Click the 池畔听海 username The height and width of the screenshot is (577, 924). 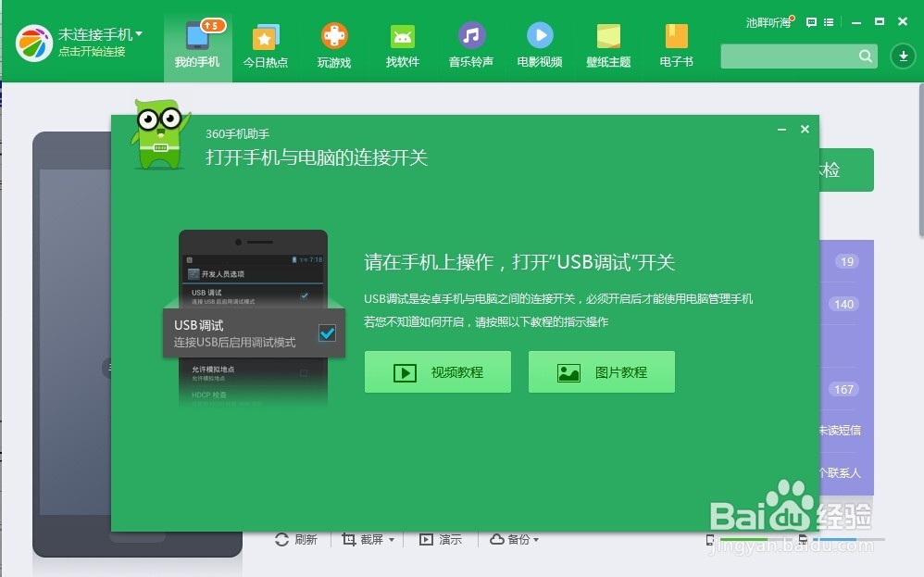pos(768,22)
